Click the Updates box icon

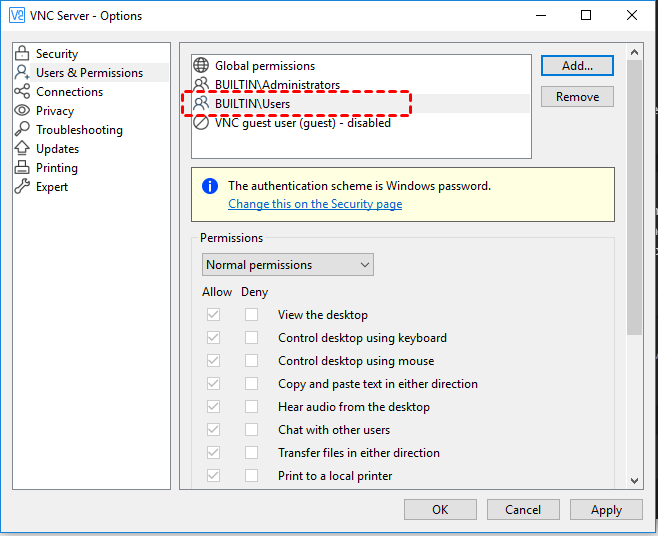tap(22, 149)
